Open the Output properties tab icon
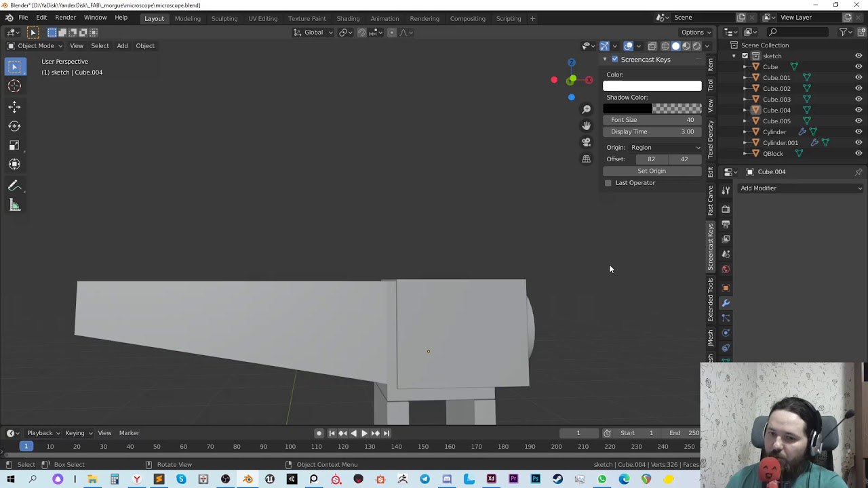 726,224
